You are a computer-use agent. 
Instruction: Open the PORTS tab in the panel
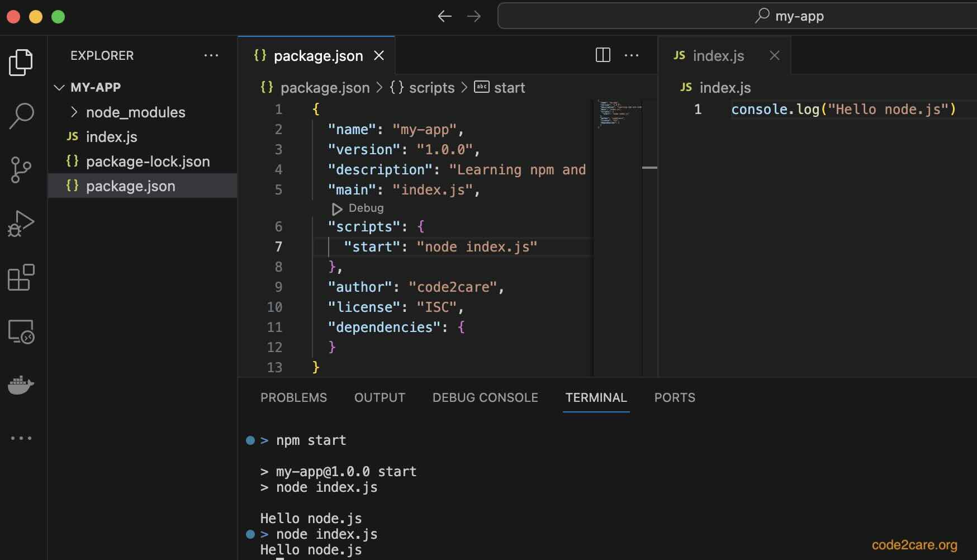tap(674, 398)
